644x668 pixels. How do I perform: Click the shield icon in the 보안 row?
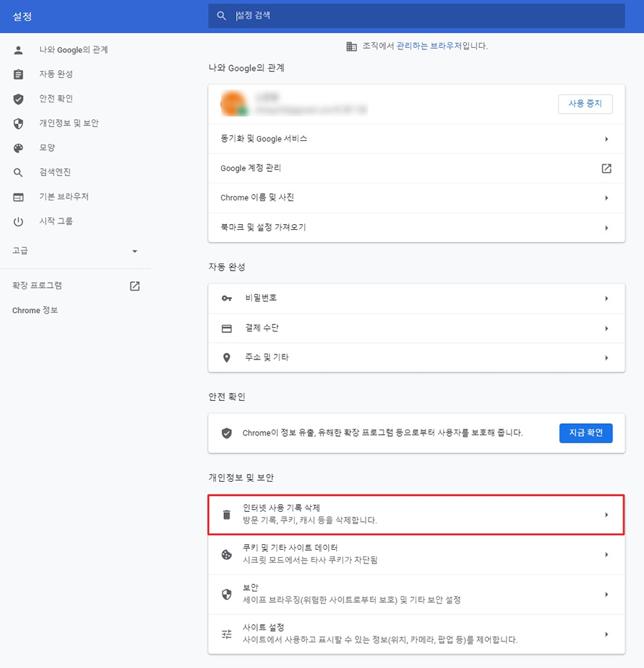[x=226, y=594]
